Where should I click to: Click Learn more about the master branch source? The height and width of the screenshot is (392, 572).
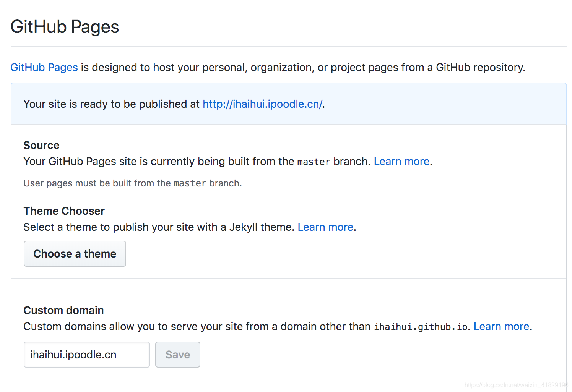(401, 162)
